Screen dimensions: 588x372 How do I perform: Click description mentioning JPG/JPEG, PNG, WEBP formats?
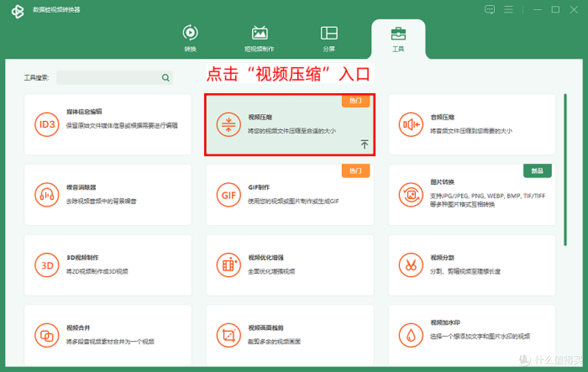pyautogui.click(x=487, y=200)
